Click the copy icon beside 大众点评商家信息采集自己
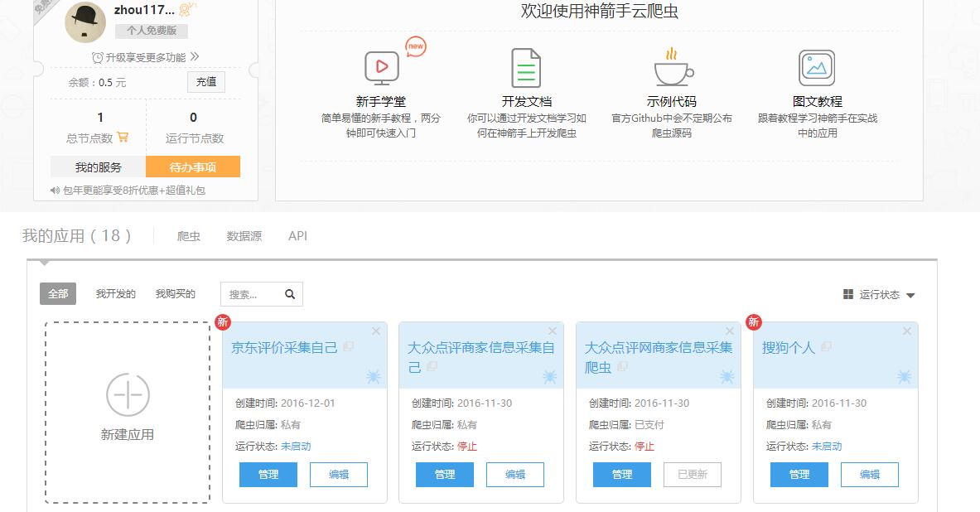 [x=432, y=366]
